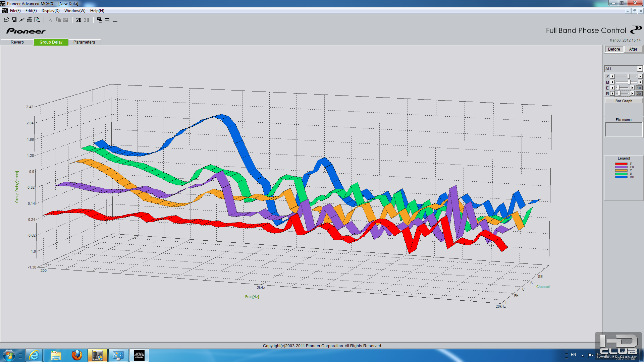Click the R slider left arrow
Viewport: 644px width, 362px height.
click(x=612, y=94)
